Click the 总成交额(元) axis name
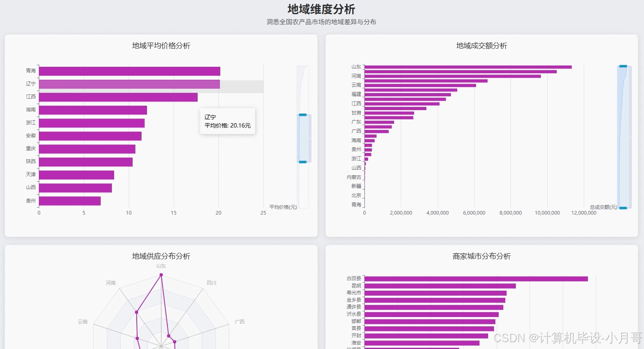644x349 pixels. pos(604,207)
